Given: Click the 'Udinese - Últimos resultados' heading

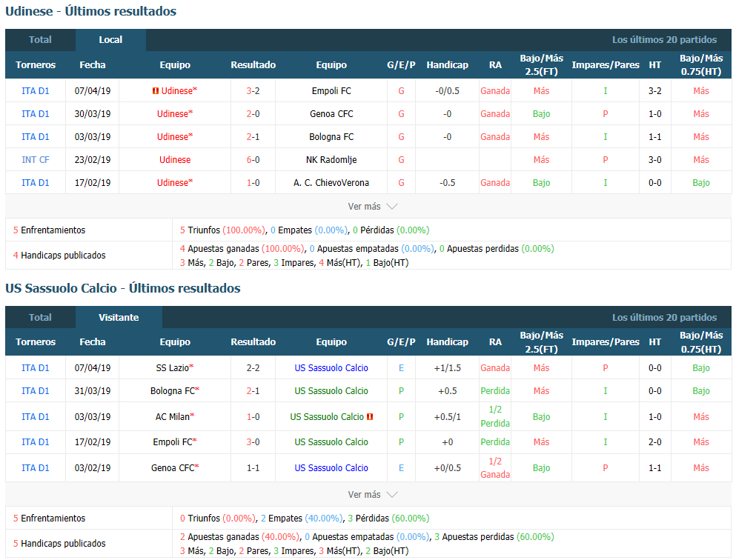Looking at the screenshot, I should 91,11.
